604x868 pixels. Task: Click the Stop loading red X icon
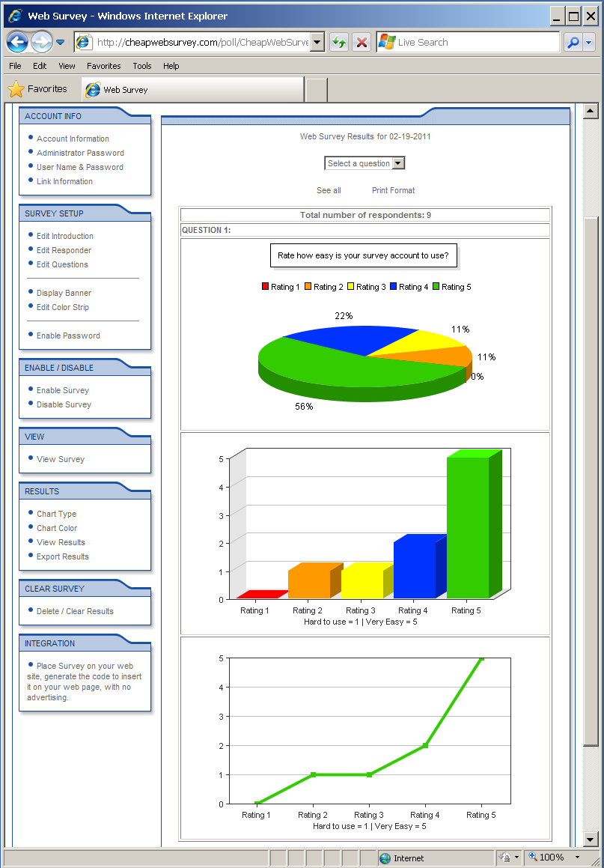[x=362, y=42]
